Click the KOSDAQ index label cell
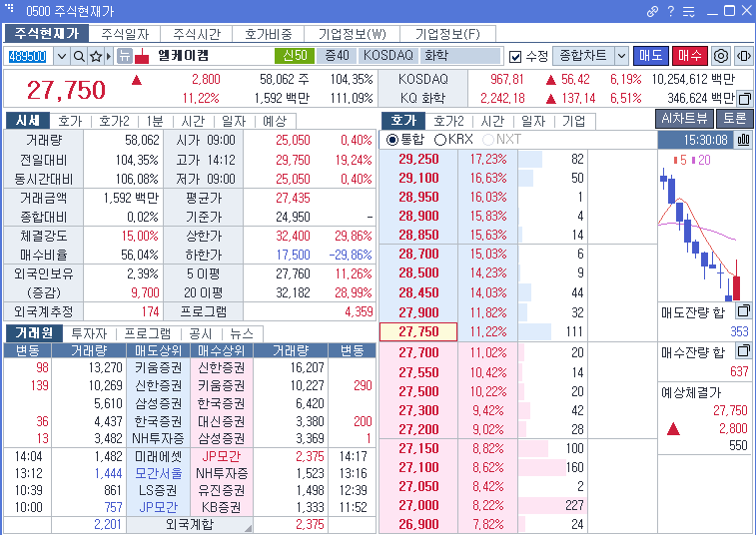The image size is (756, 535). click(422, 79)
